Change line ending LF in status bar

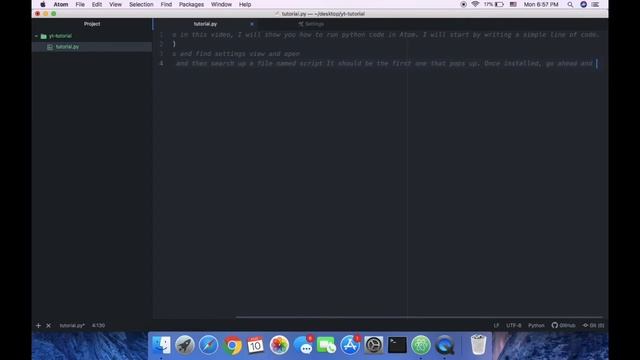click(x=496, y=325)
